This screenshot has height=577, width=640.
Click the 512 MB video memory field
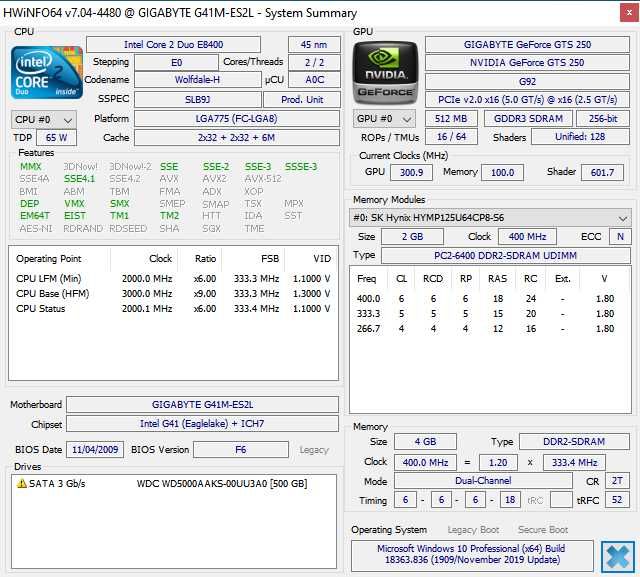[x=451, y=119]
